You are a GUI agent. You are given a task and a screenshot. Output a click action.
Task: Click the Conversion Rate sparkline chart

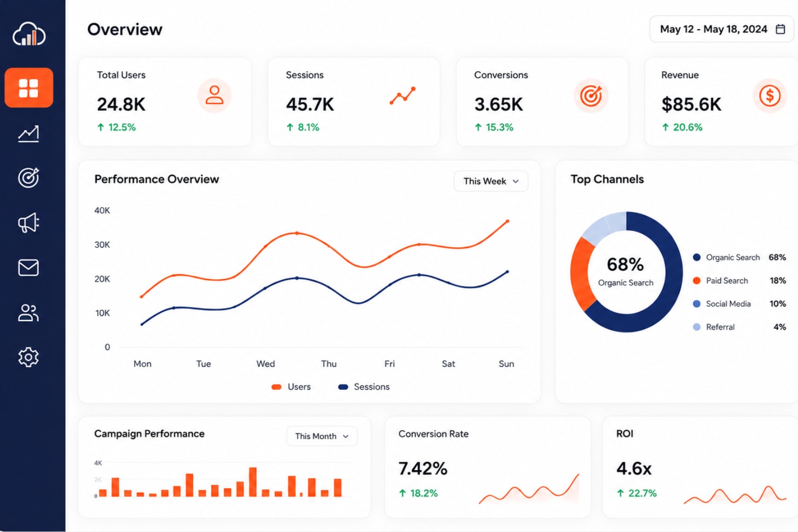(x=529, y=489)
